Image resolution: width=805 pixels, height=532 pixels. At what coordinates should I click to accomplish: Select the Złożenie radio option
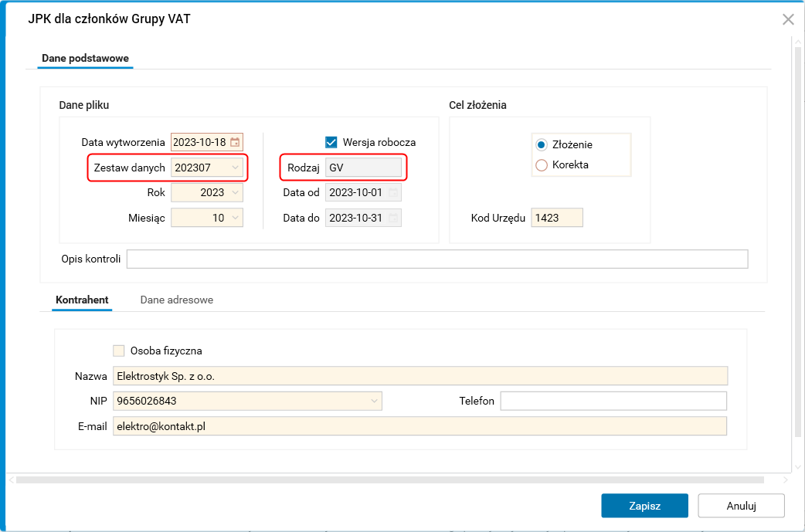pos(542,144)
